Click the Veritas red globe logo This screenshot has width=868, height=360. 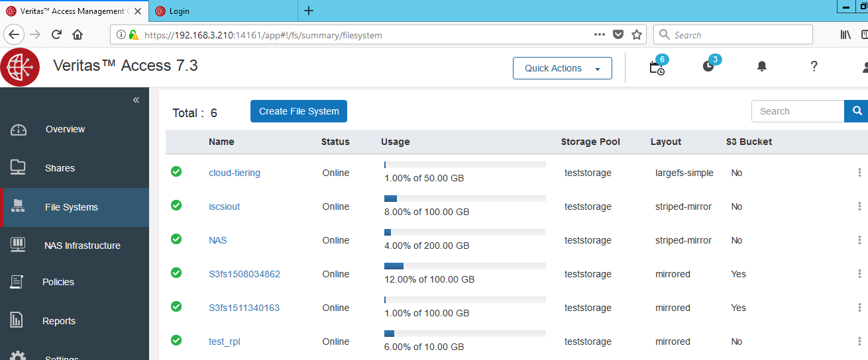click(x=20, y=67)
